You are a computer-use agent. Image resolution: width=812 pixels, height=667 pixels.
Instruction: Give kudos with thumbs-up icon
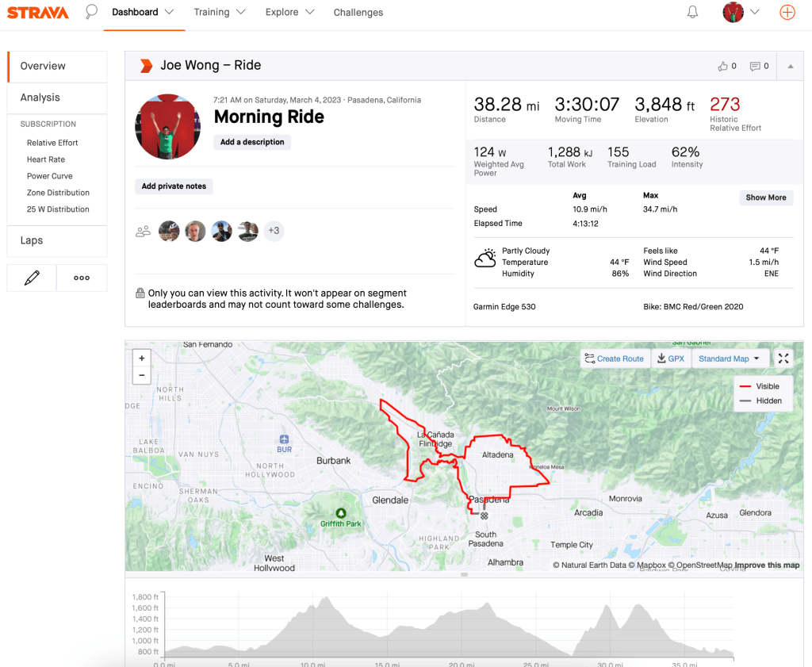click(723, 66)
